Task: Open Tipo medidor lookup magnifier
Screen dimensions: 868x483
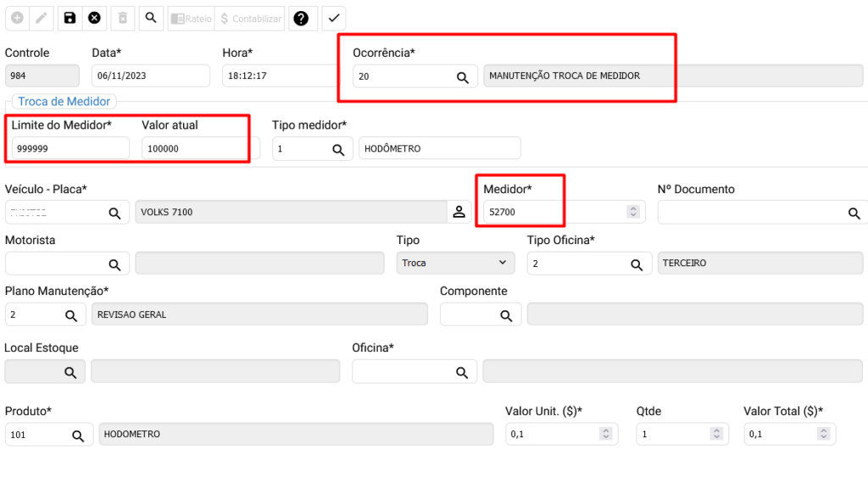Action: point(337,149)
